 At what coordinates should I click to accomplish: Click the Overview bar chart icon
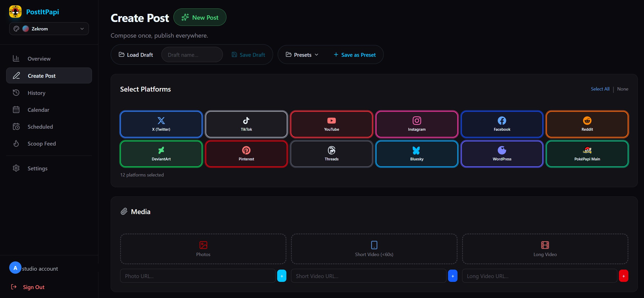click(16, 59)
